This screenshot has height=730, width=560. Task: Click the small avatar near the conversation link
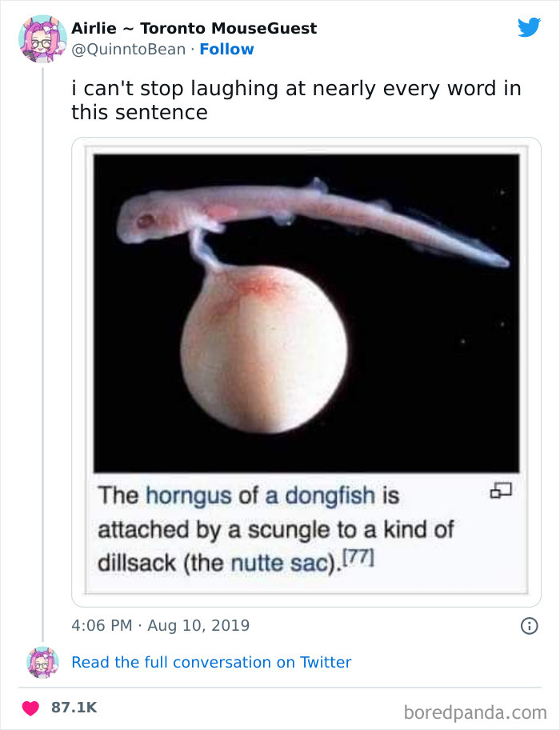[41, 662]
